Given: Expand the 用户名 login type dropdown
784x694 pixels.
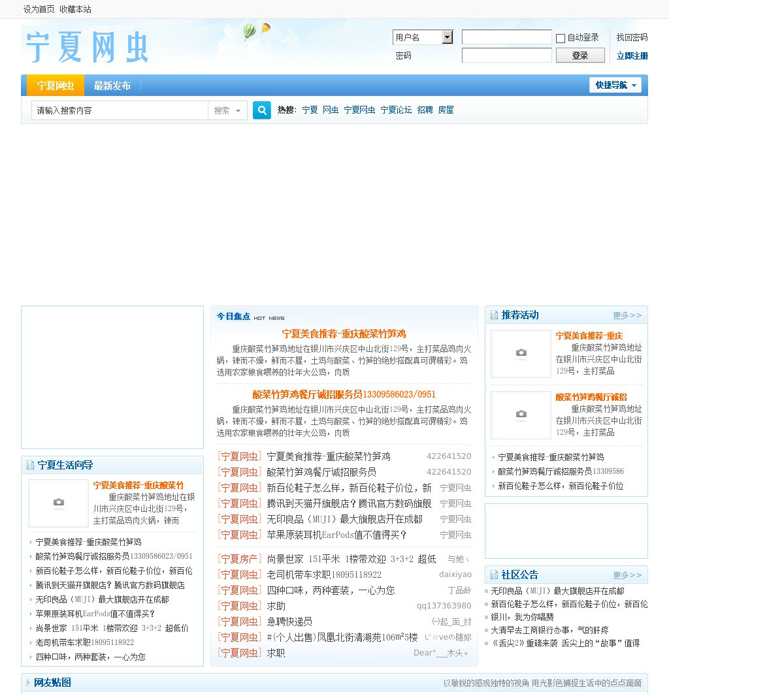Looking at the screenshot, I should 447,37.
